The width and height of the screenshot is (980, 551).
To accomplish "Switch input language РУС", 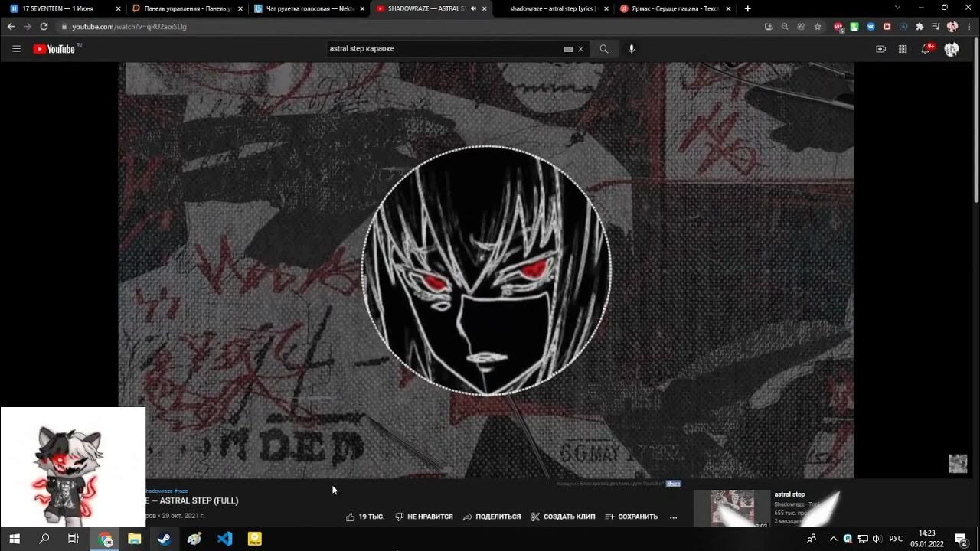I will (x=896, y=539).
